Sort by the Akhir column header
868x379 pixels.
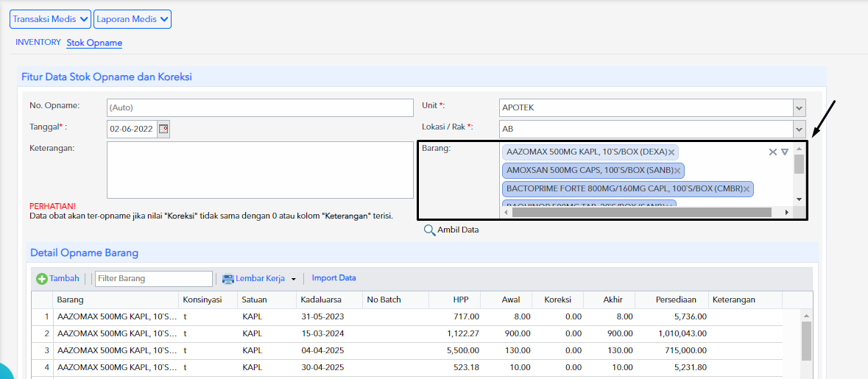[609, 300]
